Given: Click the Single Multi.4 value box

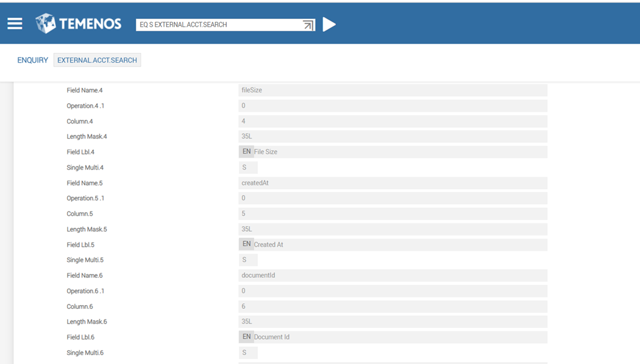Looking at the screenshot, I should [x=248, y=168].
